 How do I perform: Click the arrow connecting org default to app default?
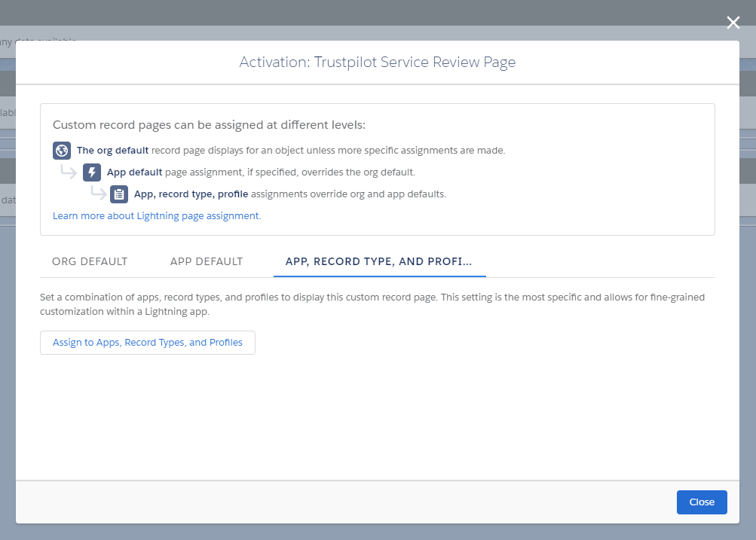tap(67, 172)
